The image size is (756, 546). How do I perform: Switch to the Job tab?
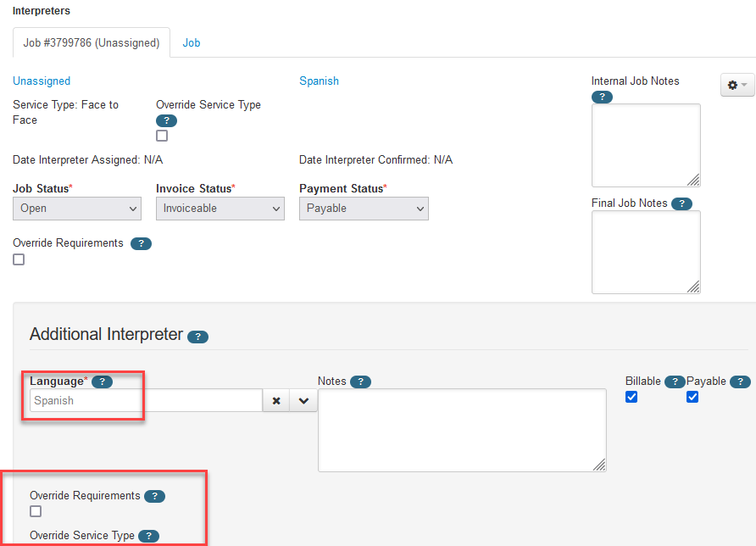191,42
